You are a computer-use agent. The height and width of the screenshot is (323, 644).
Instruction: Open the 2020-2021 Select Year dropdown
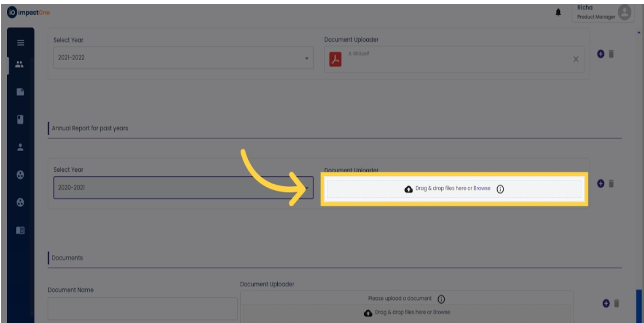(x=183, y=188)
